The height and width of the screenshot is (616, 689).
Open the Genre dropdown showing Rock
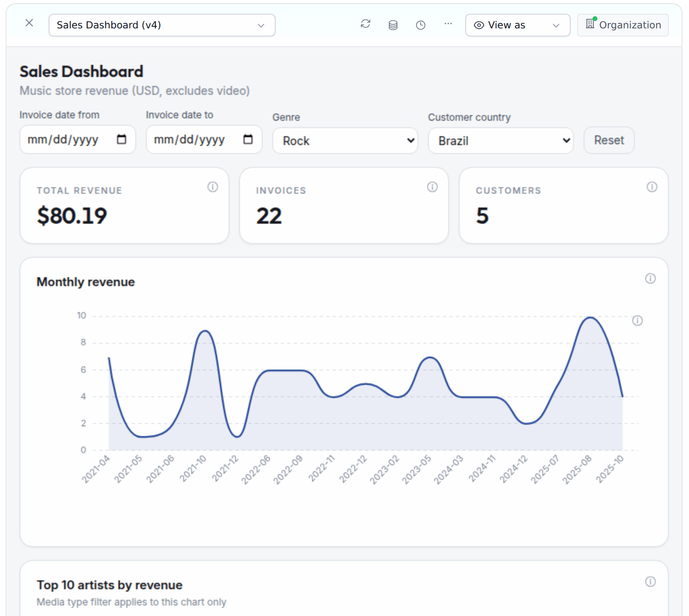pos(345,141)
